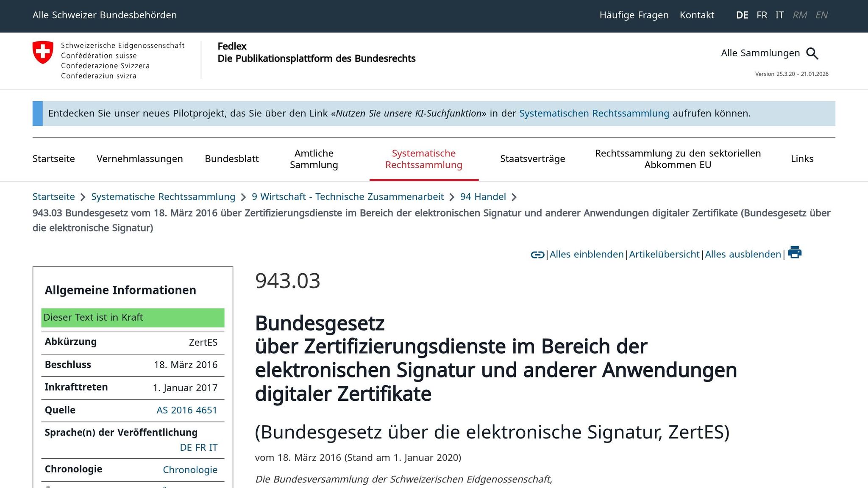Screen dimensions: 868x488
Task: Click the printer icon
Action: 794,252
